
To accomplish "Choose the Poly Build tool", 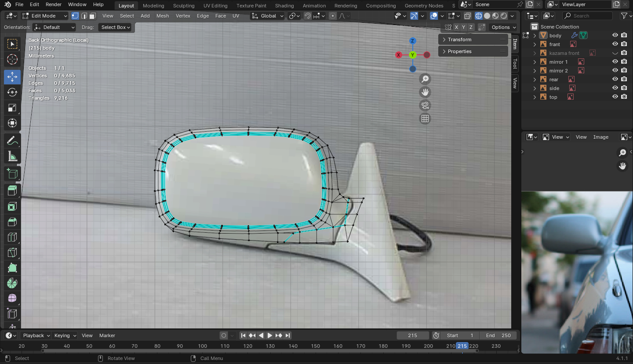I will [x=12, y=268].
